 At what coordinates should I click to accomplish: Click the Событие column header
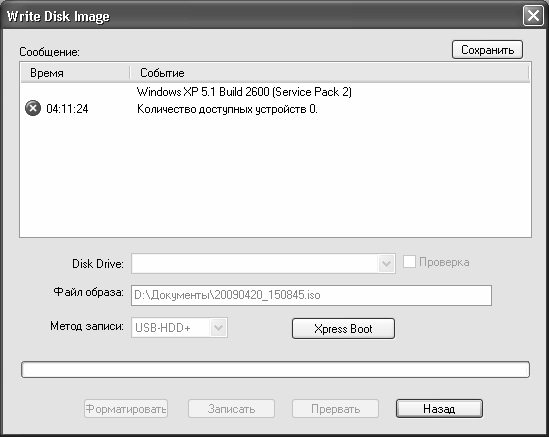click(329, 73)
